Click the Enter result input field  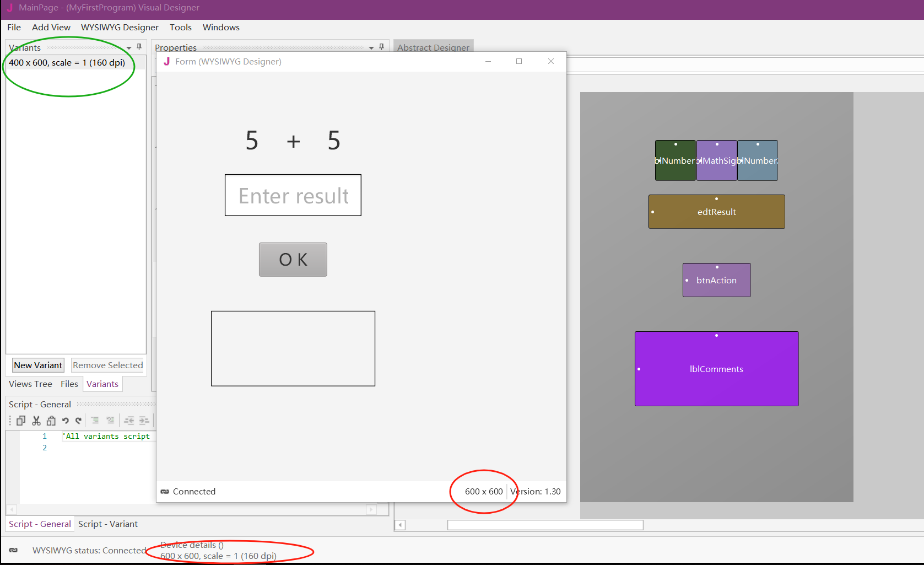[x=293, y=195]
